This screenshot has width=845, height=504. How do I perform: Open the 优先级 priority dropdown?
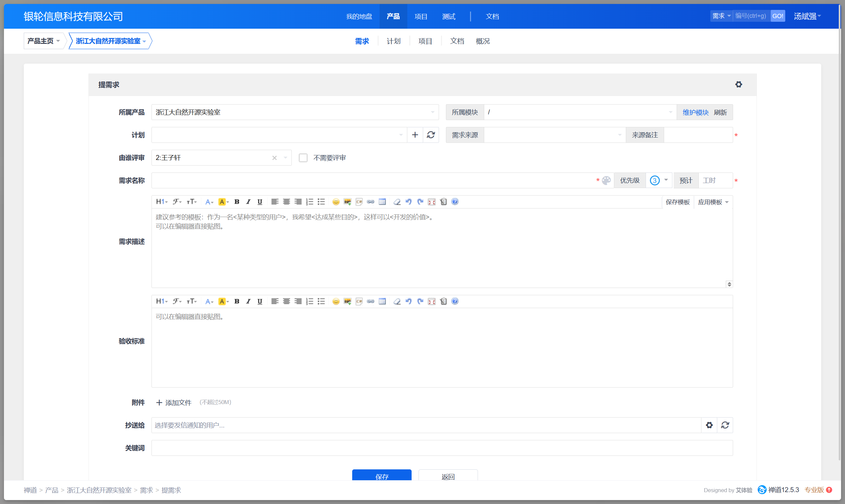[659, 180]
